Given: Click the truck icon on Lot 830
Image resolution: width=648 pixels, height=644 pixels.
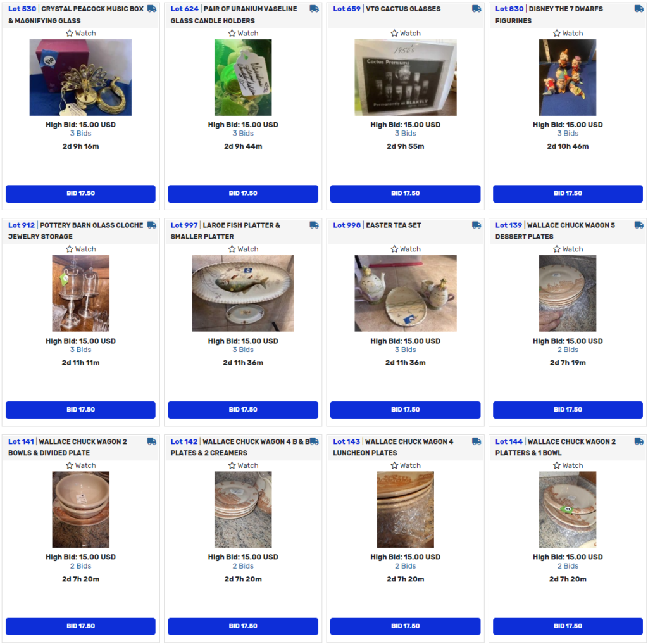Looking at the screenshot, I should [639, 9].
